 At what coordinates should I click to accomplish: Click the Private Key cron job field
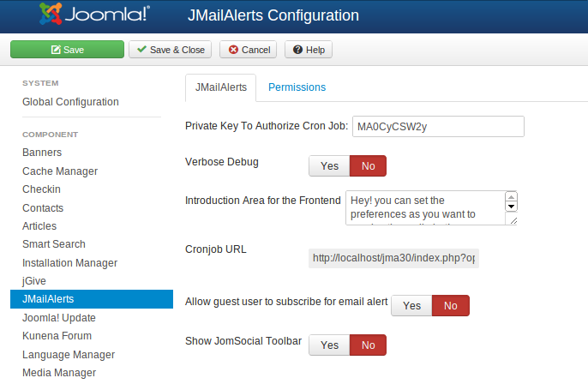[437, 127]
